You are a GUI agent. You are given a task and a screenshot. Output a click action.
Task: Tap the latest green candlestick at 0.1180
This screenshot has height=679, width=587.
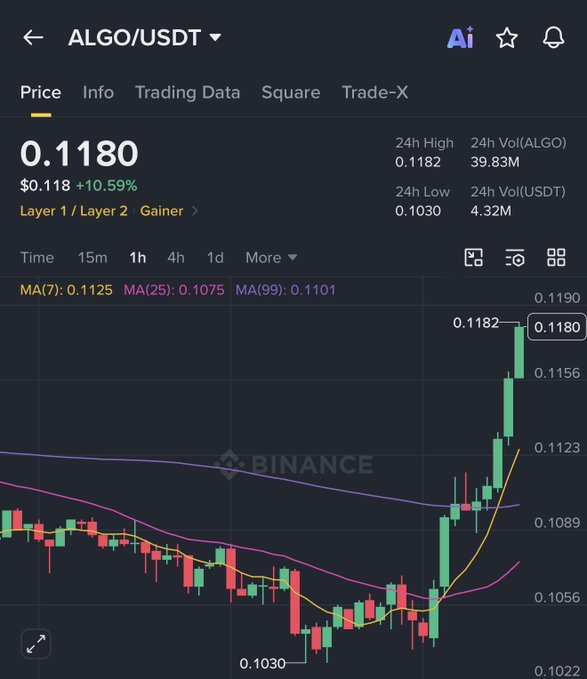519,352
